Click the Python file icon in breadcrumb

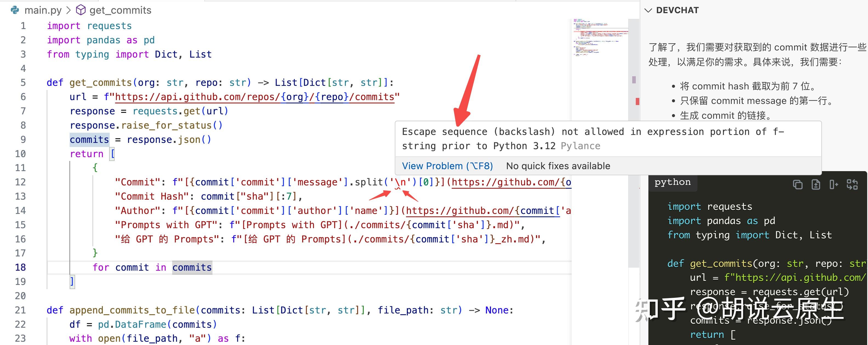click(15, 10)
